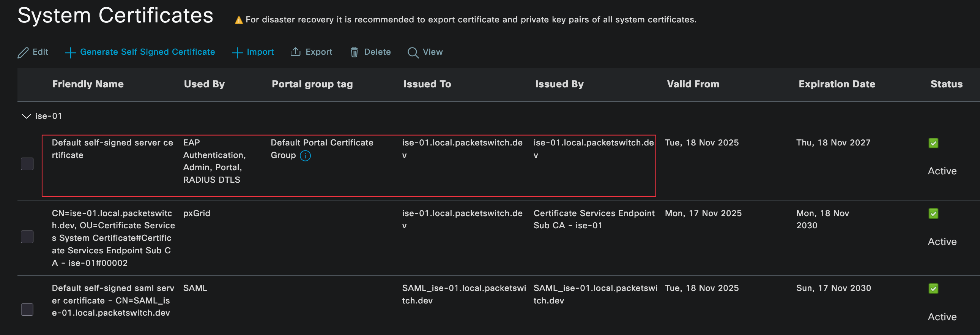The height and width of the screenshot is (335, 980).
Task: Click the Generate Self Signed Certificate link
Action: click(147, 52)
